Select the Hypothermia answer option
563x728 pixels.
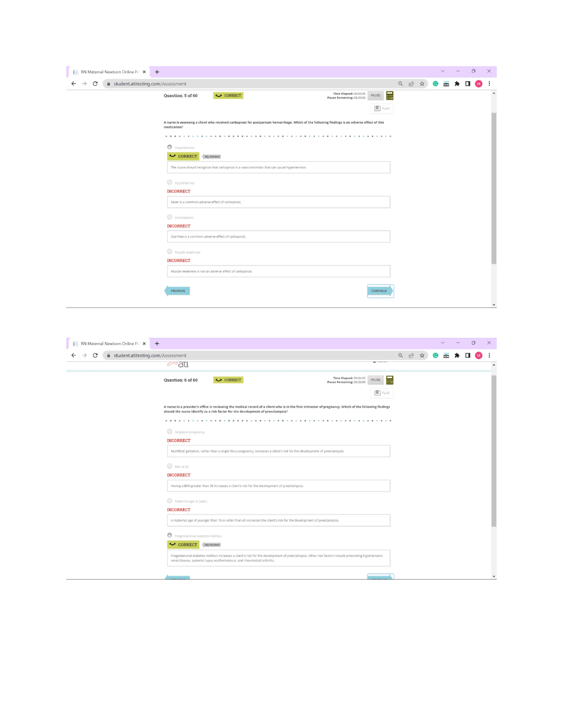[170, 182]
